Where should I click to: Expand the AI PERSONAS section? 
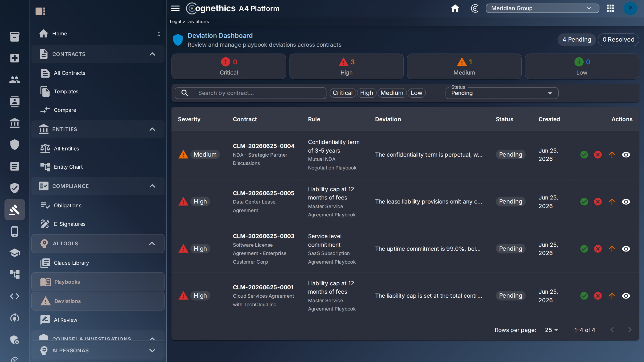(x=98, y=350)
